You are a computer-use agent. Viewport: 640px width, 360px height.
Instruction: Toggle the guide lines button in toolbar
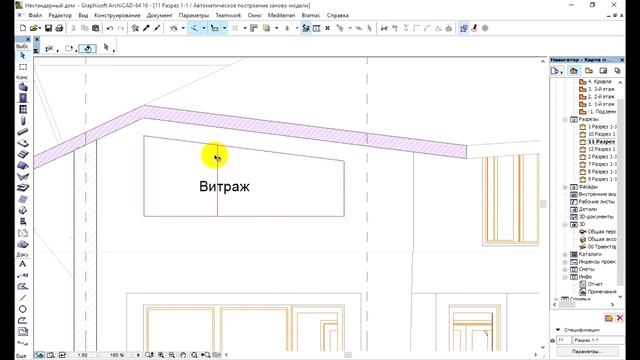coord(194,28)
